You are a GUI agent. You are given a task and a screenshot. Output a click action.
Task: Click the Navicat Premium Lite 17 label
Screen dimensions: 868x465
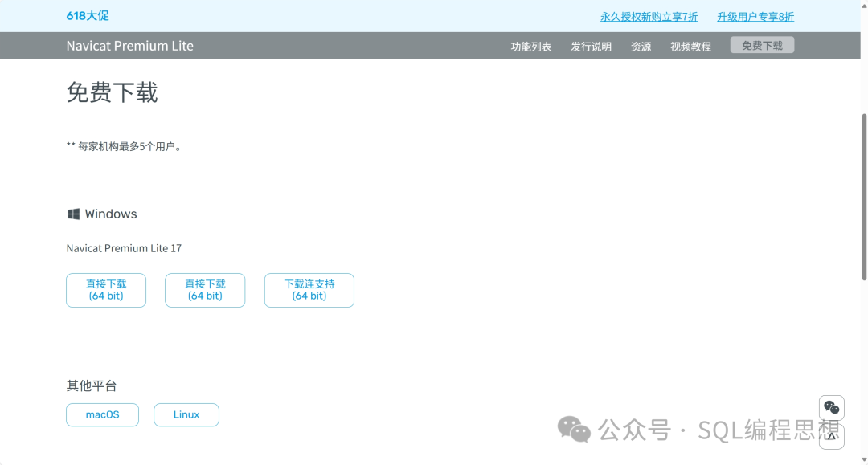click(x=124, y=248)
